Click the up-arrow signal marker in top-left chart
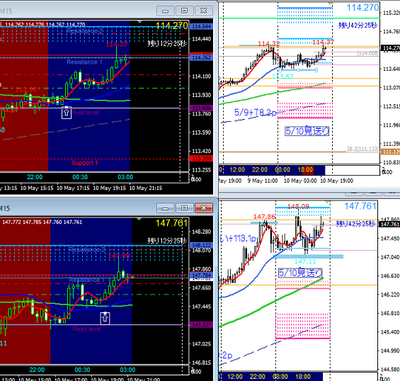 tap(66, 113)
